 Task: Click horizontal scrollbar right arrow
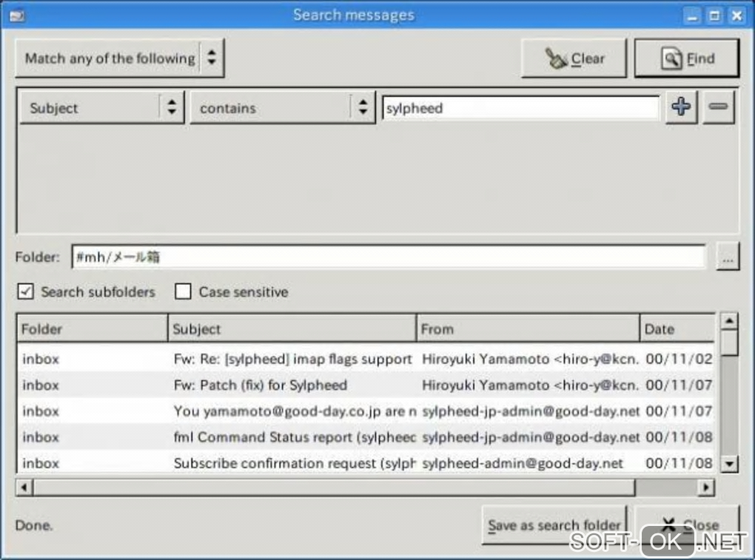pyautogui.click(x=706, y=488)
